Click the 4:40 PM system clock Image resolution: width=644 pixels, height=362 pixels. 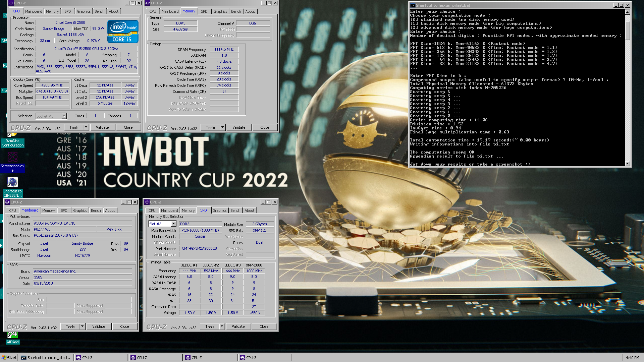(632, 358)
